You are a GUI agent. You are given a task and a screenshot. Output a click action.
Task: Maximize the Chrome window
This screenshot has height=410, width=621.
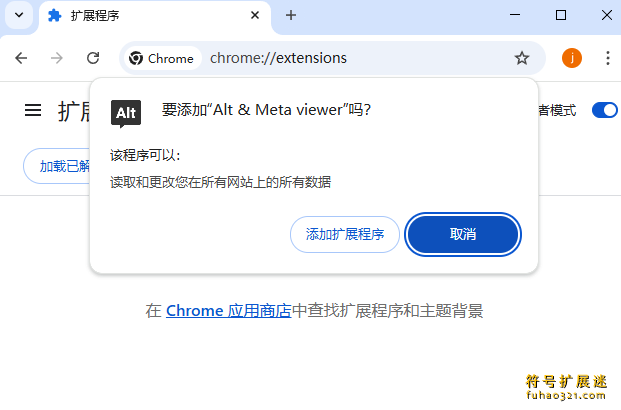pyautogui.click(x=561, y=15)
